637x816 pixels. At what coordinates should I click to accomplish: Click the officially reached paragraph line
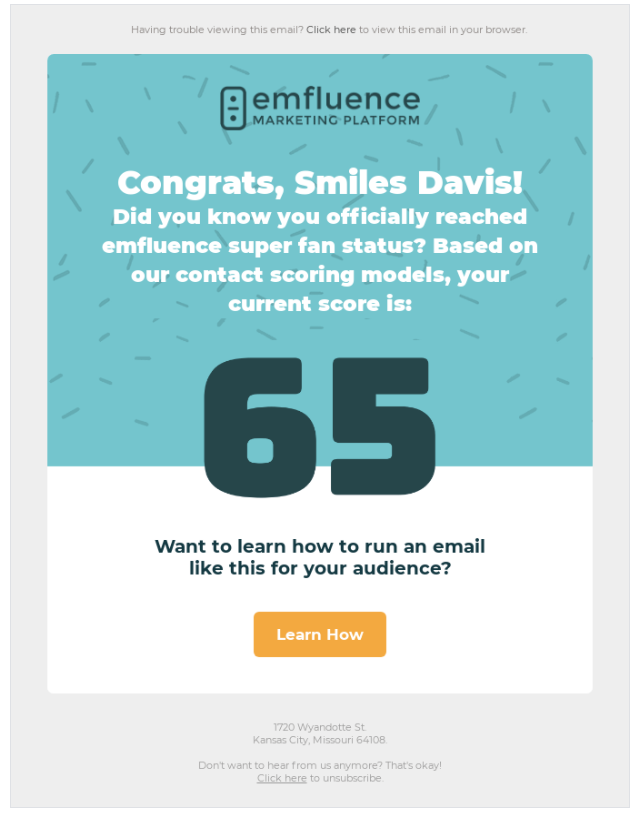(x=320, y=217)
